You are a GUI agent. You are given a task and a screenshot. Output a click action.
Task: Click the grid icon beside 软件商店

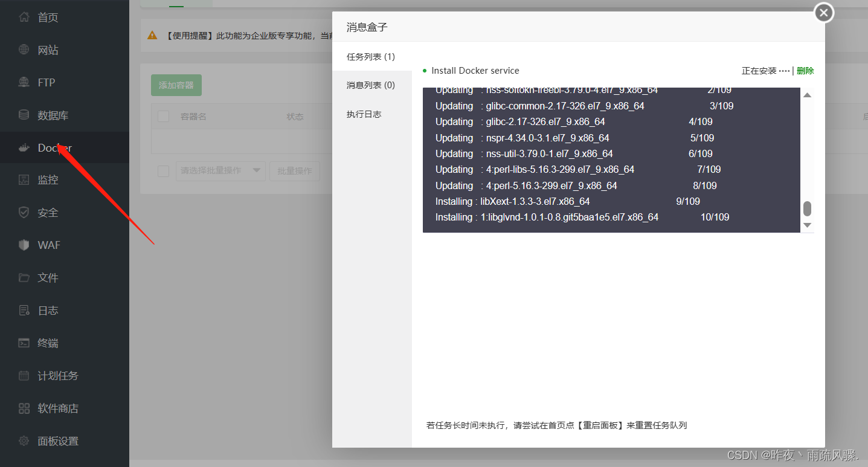click(x=24, y=408)
